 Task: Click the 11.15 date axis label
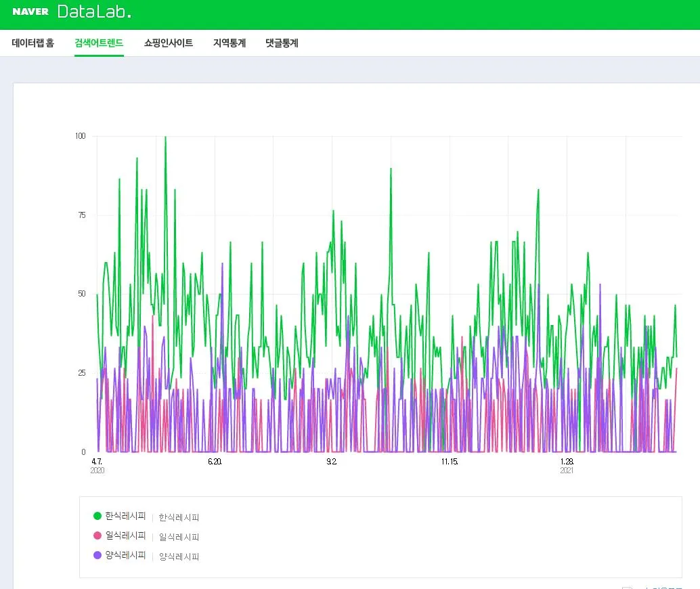(449, 462)
